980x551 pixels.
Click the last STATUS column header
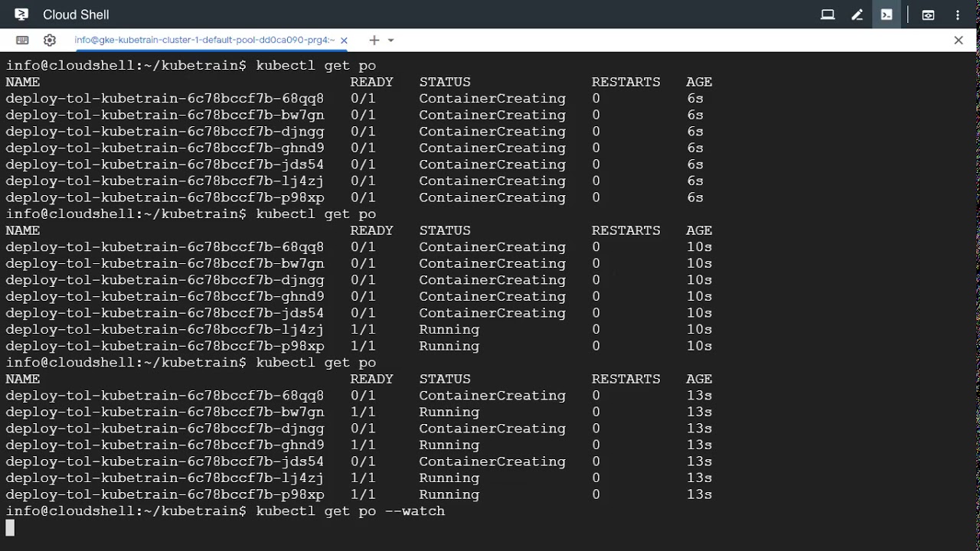(445, 379)
